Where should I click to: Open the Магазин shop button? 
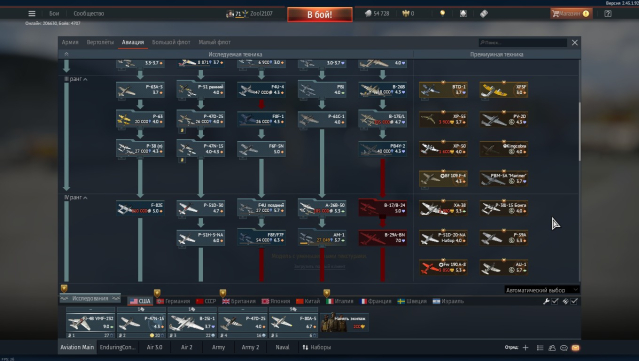(571, 13)
